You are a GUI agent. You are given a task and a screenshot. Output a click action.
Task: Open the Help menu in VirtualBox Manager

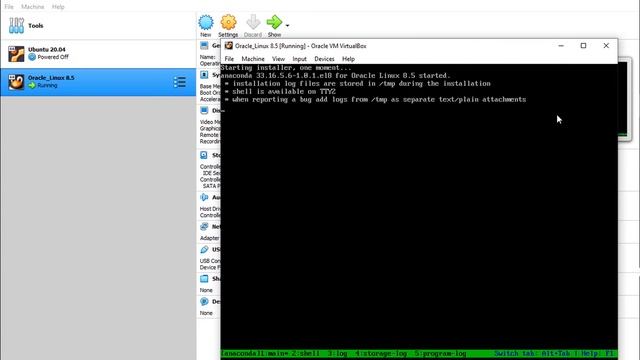(x=58, y=7)
